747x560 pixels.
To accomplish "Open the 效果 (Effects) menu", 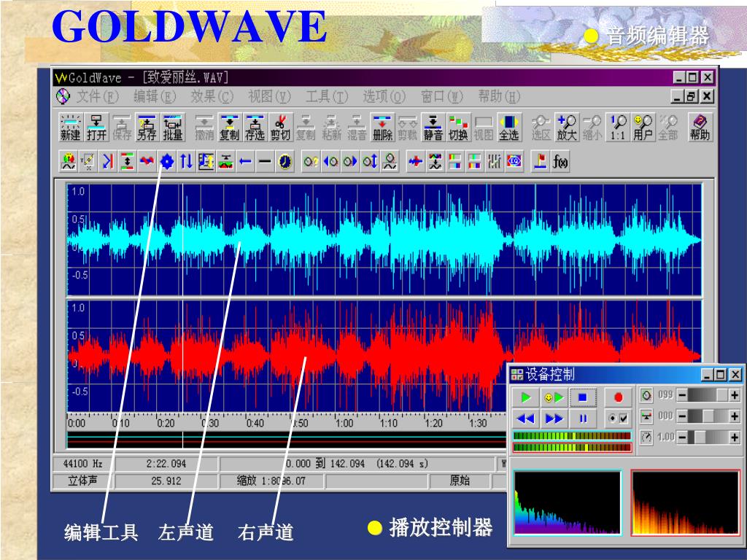I will pos(212,97).
